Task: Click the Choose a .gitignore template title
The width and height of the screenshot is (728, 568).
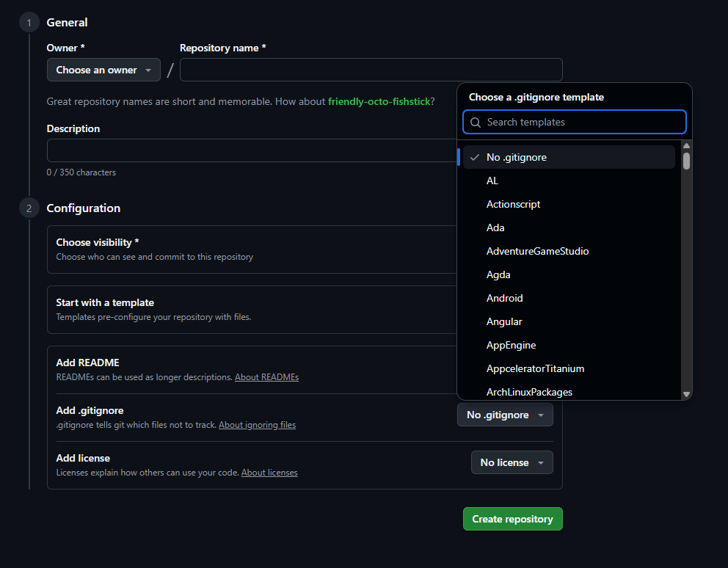Action: [x=536, y=97]
